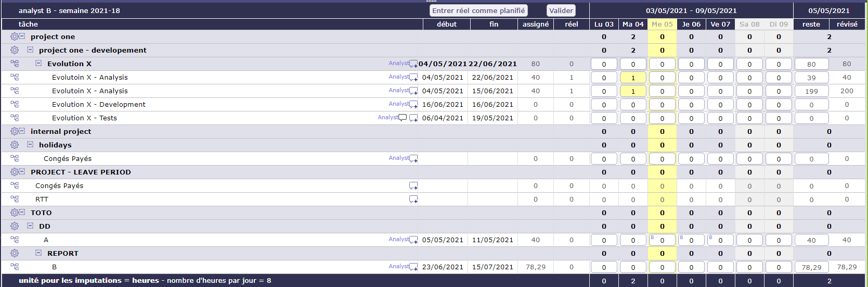Screen dimensions: 868x287
Task: Click the gear icon next to REPORT
Action: pos(14,253)
